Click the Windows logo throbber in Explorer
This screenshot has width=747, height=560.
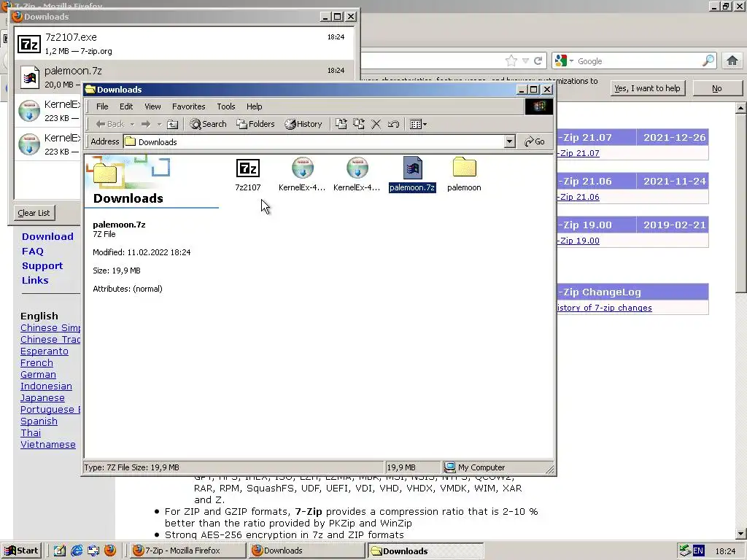539,106
